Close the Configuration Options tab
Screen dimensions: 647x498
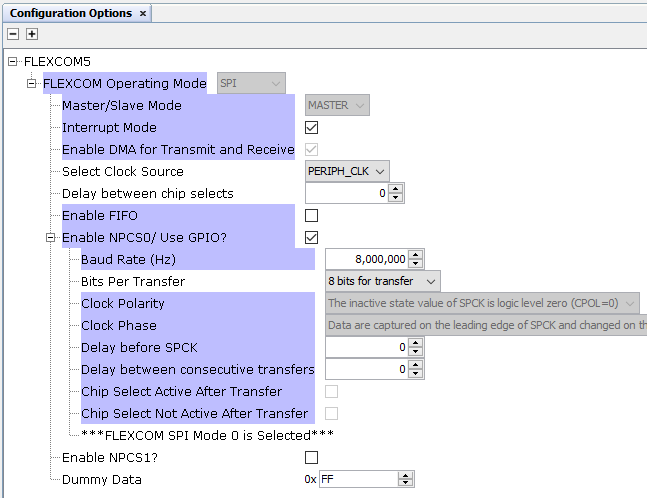pos(142,13)
